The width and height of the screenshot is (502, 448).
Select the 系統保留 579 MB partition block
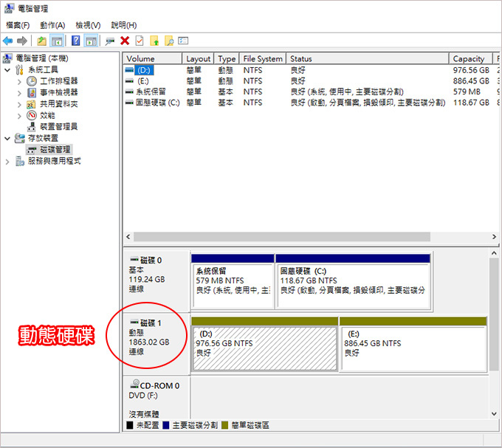pos(233,281)
